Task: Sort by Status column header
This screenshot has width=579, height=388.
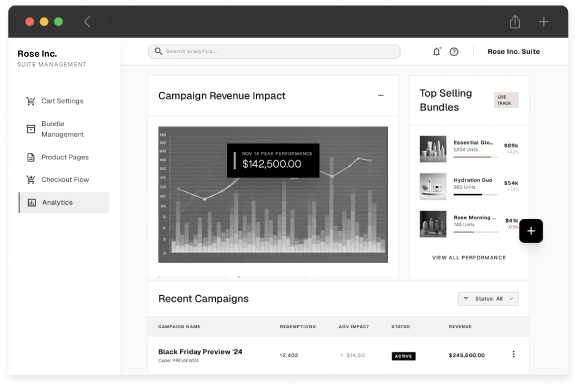Action: pos(401,326)
